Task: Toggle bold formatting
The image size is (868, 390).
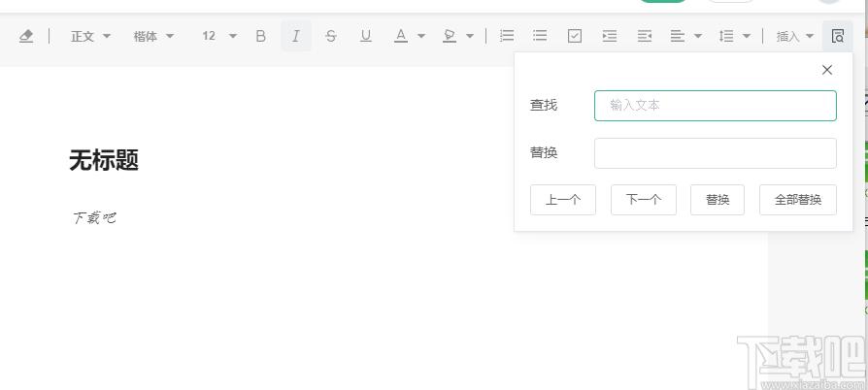Action: point(261,36)
